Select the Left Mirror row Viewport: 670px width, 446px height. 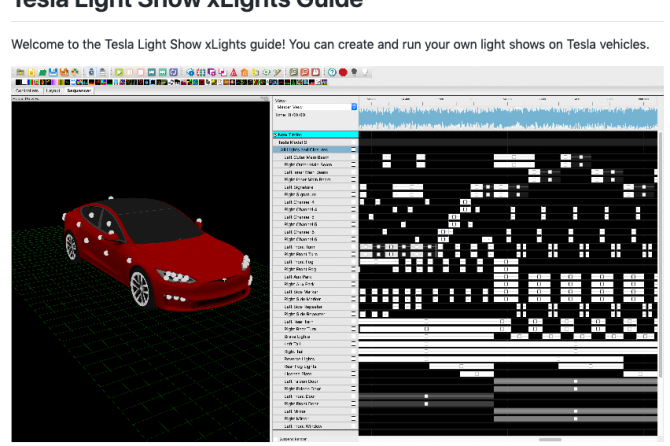(x=315, y=411)
